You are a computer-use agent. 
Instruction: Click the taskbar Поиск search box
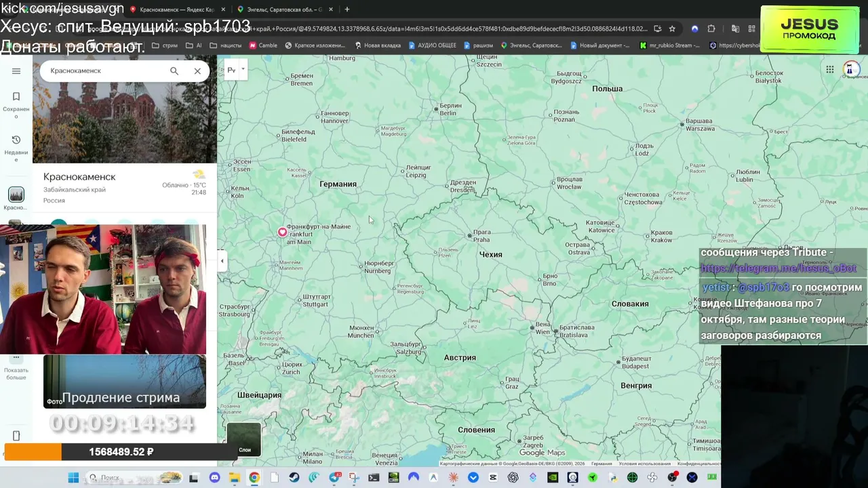pyautogui.click(x=134, y=478)
